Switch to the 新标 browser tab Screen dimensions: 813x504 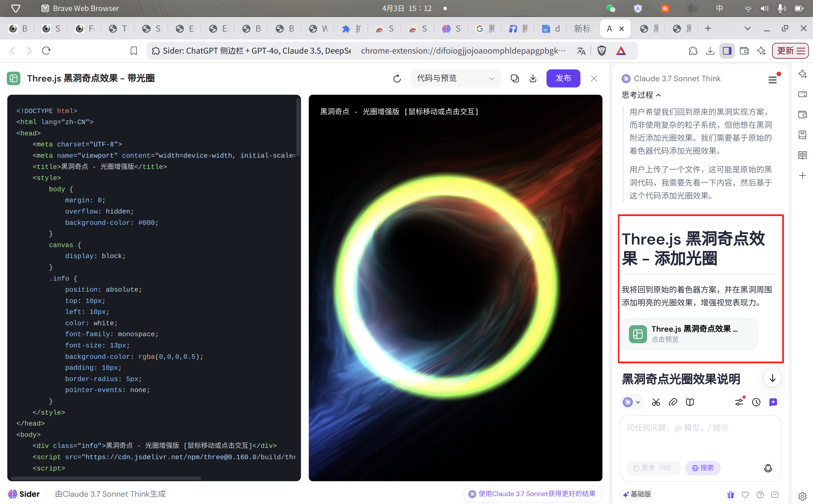583,29
